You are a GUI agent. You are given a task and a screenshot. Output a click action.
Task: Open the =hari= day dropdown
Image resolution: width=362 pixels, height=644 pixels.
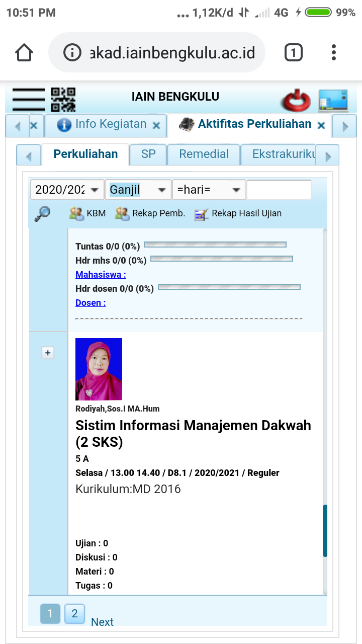pyautogui.click(x=209, y=190)
